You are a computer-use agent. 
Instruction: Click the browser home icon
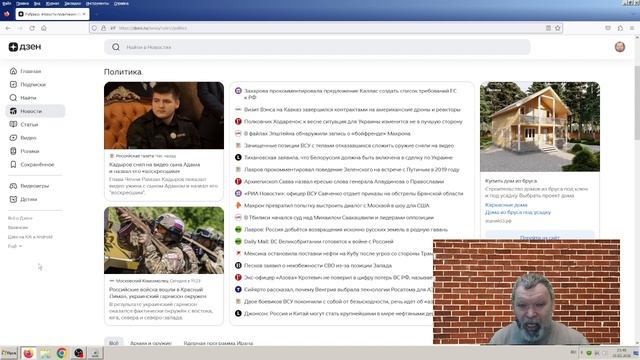click(x=44, y=28)
